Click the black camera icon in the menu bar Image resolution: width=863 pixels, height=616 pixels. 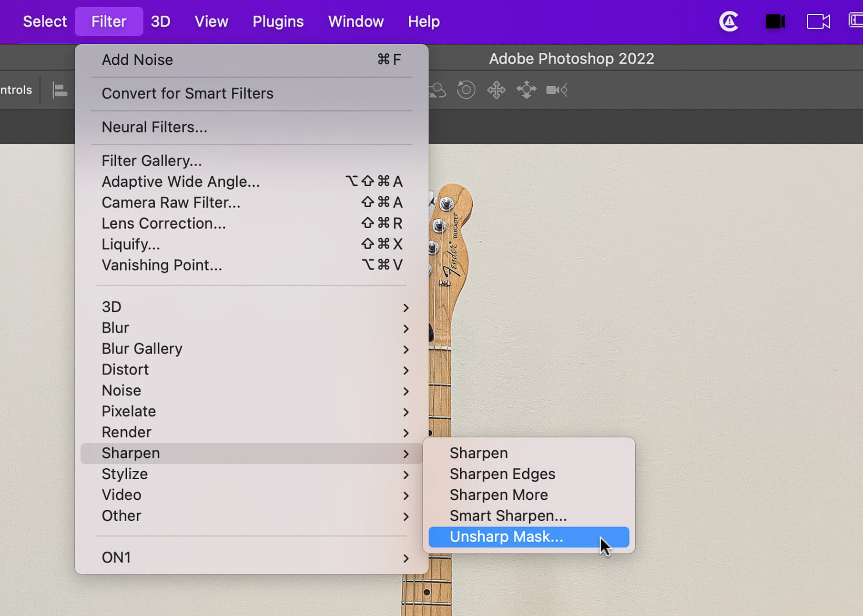[x=775, y=21]
